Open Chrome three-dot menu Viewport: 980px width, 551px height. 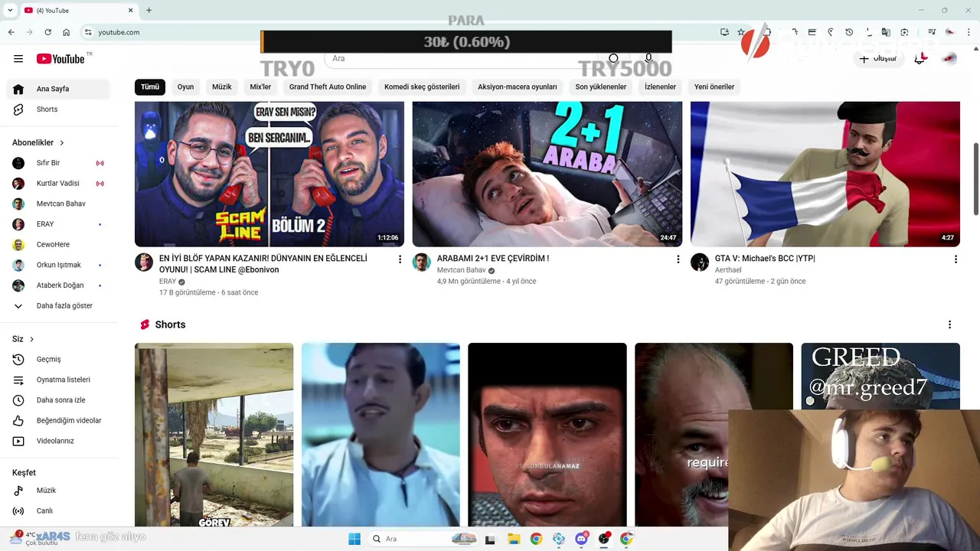tap(969, 32)
